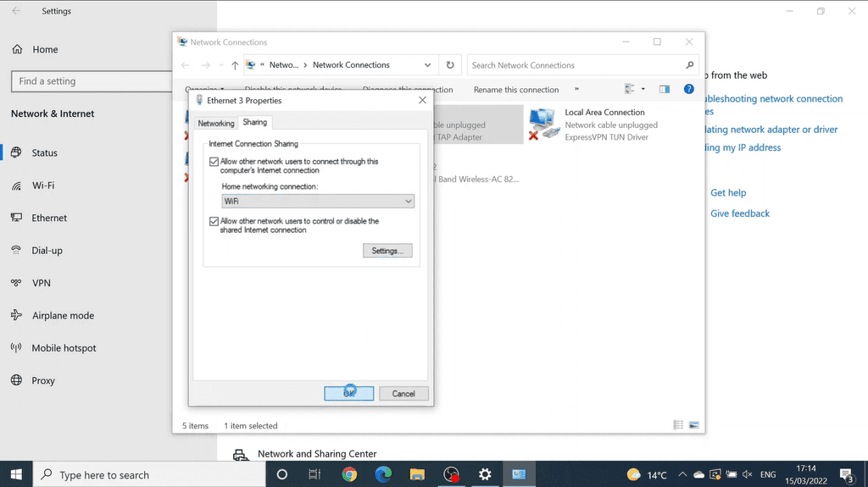The width and height of the screenshot is (868, 487).
Task: Open Google Chrome from taskbar
Action: pyautogui.click(x=349, y=474)
